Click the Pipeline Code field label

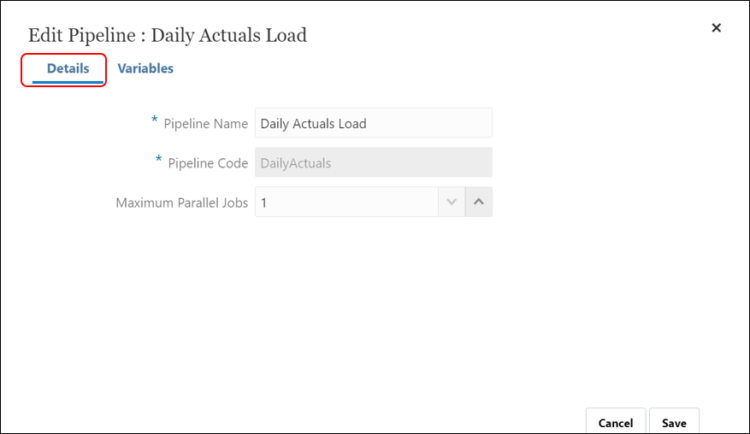coord(205,163)
